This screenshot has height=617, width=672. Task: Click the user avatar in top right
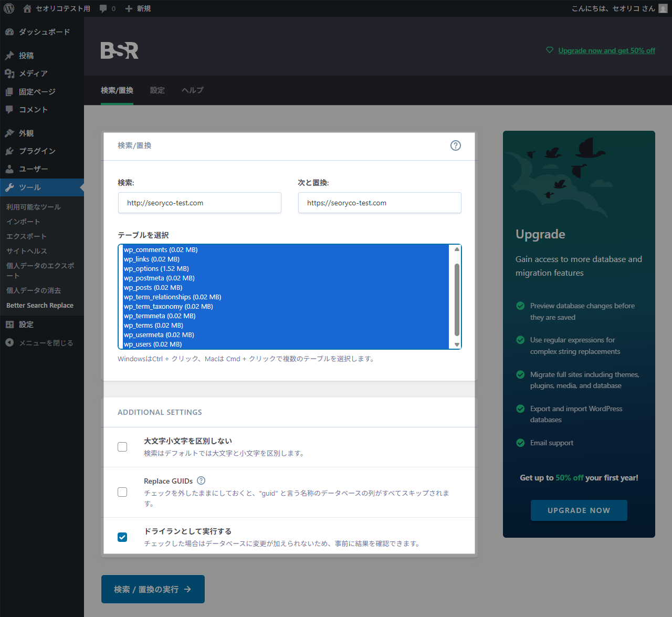coord(663,8)
